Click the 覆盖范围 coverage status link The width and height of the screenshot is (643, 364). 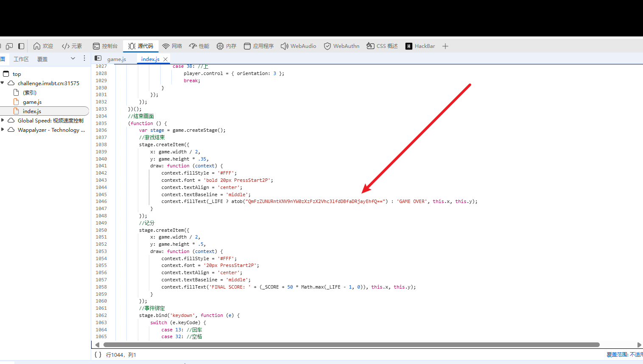[624, 355]
